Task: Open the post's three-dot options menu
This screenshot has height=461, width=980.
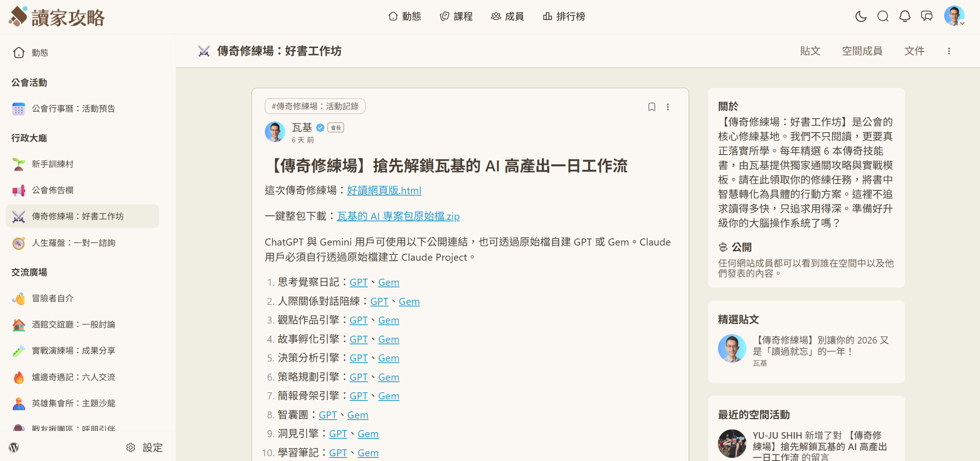Action: point(668,107)
